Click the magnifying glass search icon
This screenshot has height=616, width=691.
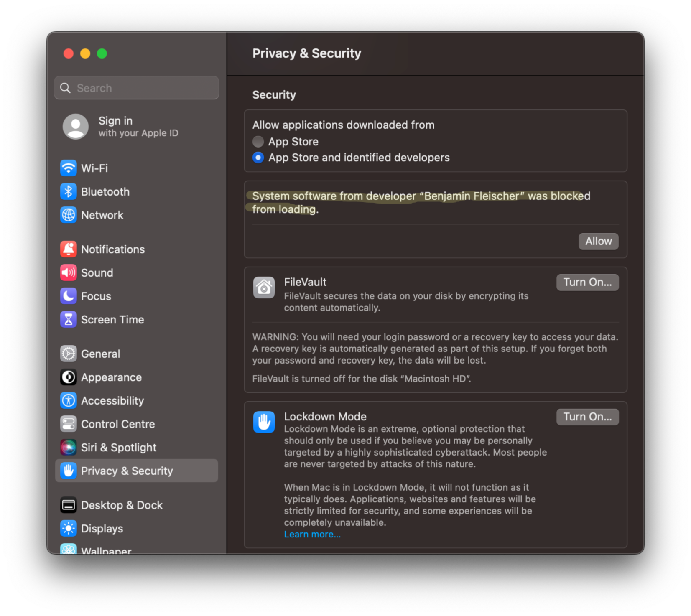pyautogui.click(x=65, y=88)
